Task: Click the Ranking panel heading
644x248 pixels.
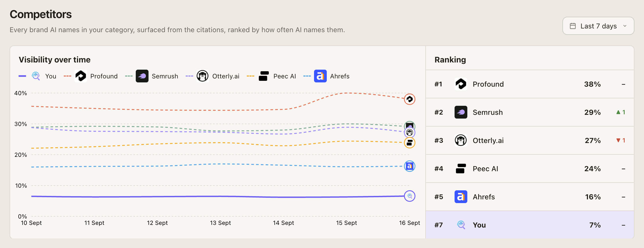Action: (x=450, y=60)
